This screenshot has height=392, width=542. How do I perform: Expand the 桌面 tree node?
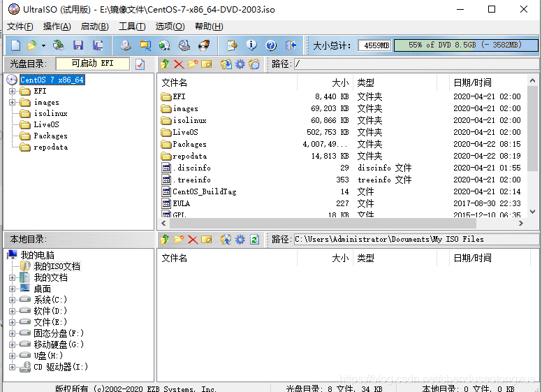pyautogui.click(x=12, y=289)
